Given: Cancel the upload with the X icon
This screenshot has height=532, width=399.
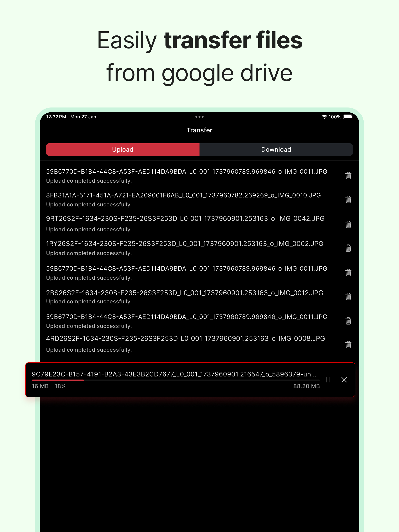Looking at the screenshot, I should (x=344, y=380).
